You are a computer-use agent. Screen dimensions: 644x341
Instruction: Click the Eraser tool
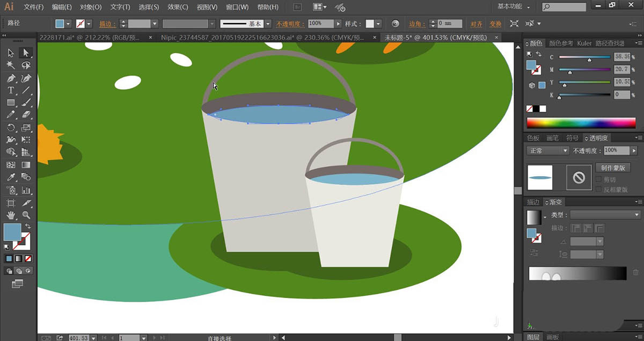pos(26,115)
